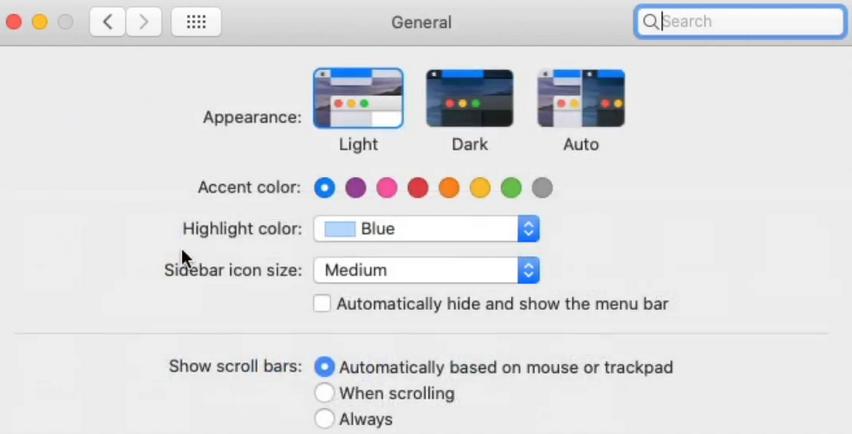Pick the graphite accent color

point(542,187)
